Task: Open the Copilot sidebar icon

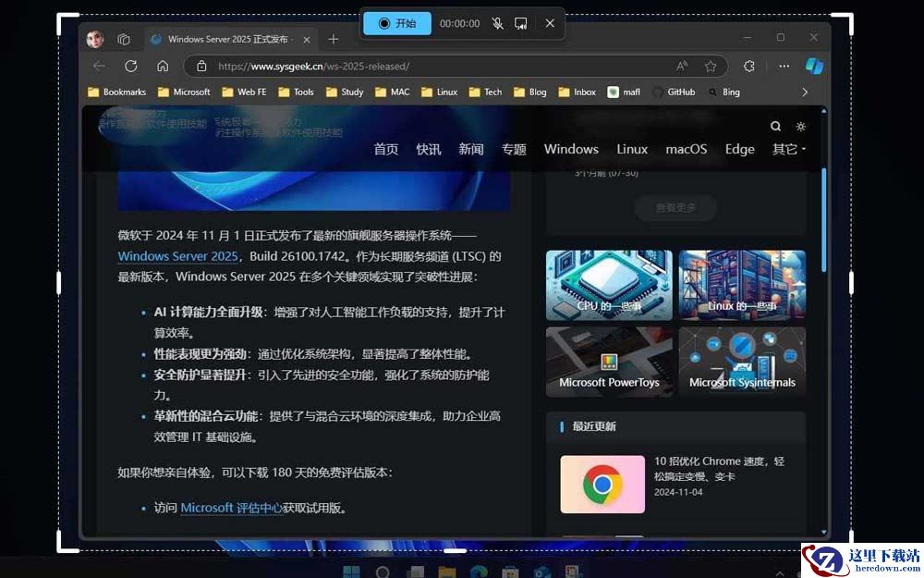Action: [x=814, y=66]
